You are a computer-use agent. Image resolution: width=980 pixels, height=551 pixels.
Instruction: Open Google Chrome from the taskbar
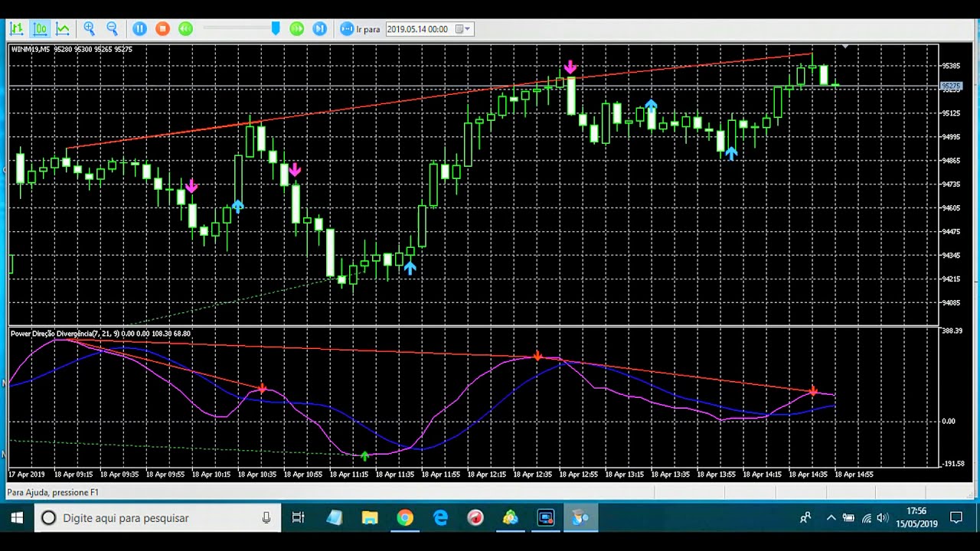[x=405, y=518]
